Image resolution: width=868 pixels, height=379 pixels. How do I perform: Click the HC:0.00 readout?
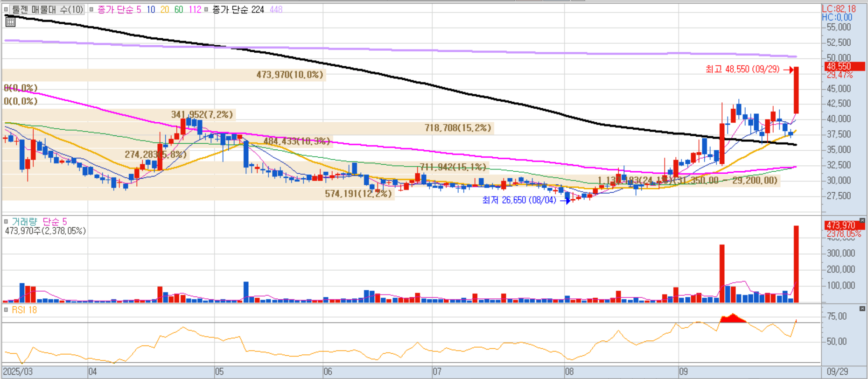pyautogui.click(x=837, y=17)
